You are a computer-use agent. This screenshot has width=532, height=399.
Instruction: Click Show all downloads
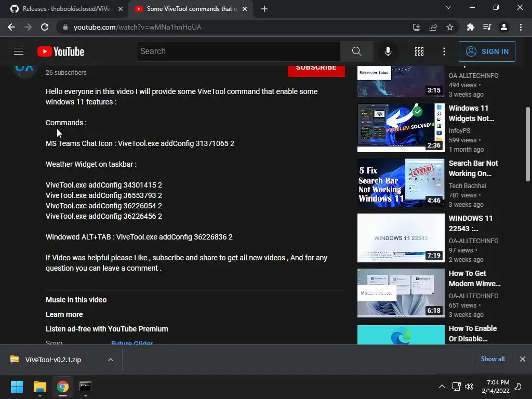[x=493, y=359]
